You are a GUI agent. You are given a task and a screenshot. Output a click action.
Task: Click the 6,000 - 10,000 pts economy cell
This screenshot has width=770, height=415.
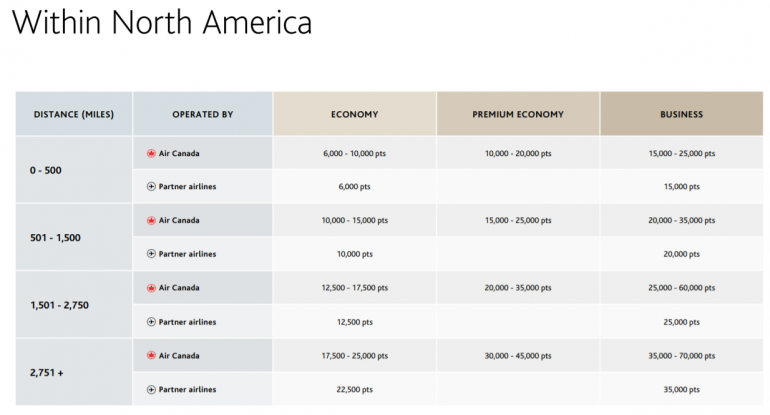pos(354,153)
